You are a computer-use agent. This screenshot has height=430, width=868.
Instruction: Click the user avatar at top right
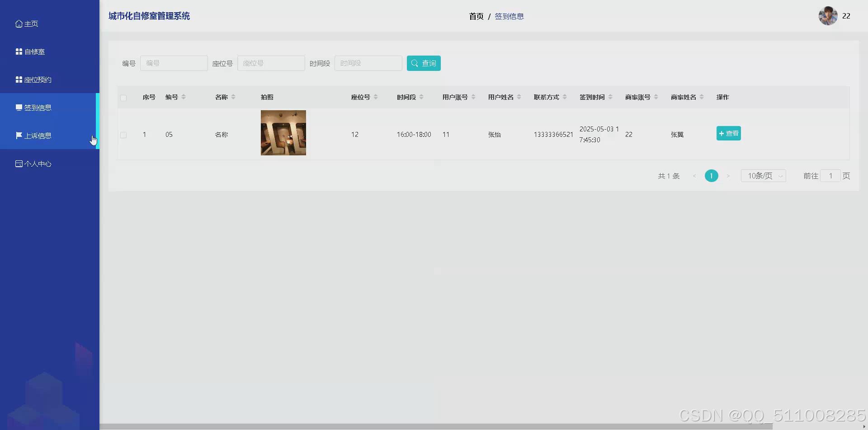coord(828,15)
